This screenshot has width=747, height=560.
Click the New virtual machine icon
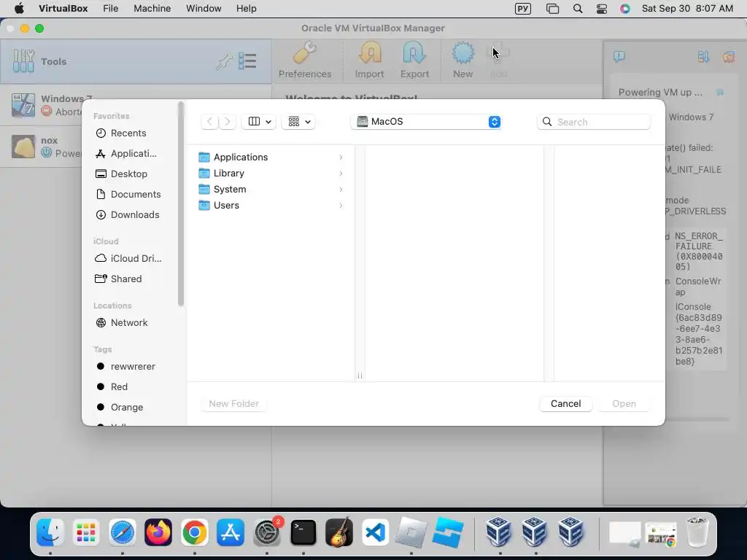click(x=462, y=53)
